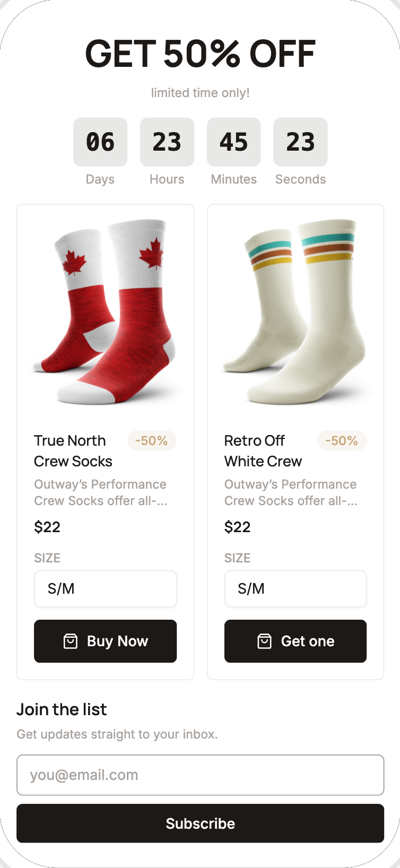Click shopping bag icon on Buy Now button
400x868 pixels.
71,641
